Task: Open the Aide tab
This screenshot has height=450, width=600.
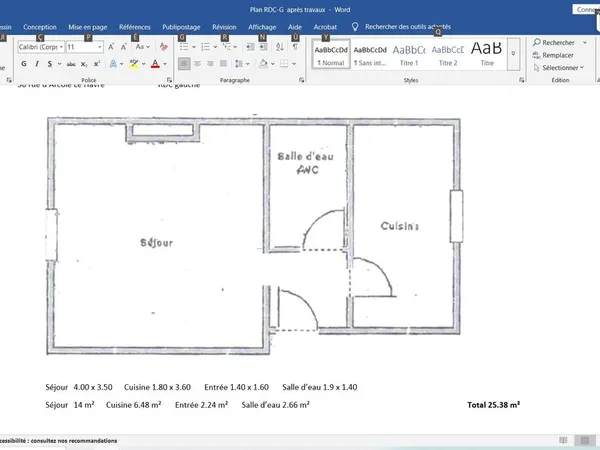Action: [x=295, y=27]
